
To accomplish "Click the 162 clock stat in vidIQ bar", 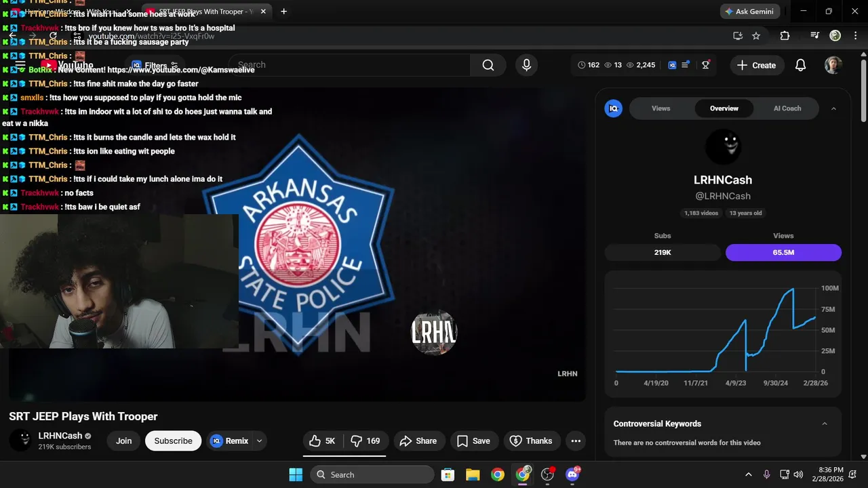I will point(589,65).
